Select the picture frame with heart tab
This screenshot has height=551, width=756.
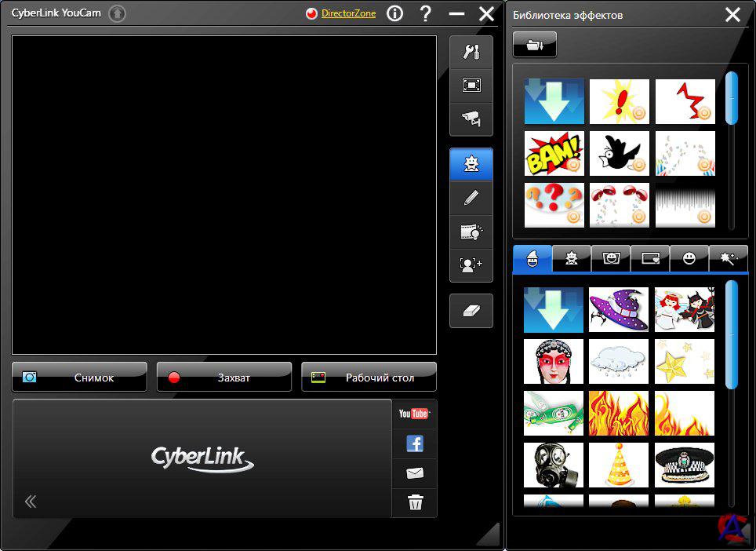tap(650, 258)
